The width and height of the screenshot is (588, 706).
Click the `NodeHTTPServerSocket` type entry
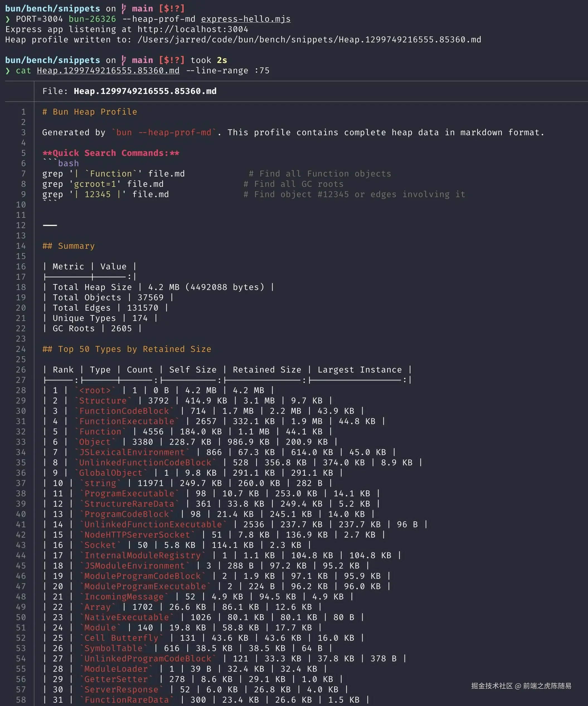click(137, 535)
